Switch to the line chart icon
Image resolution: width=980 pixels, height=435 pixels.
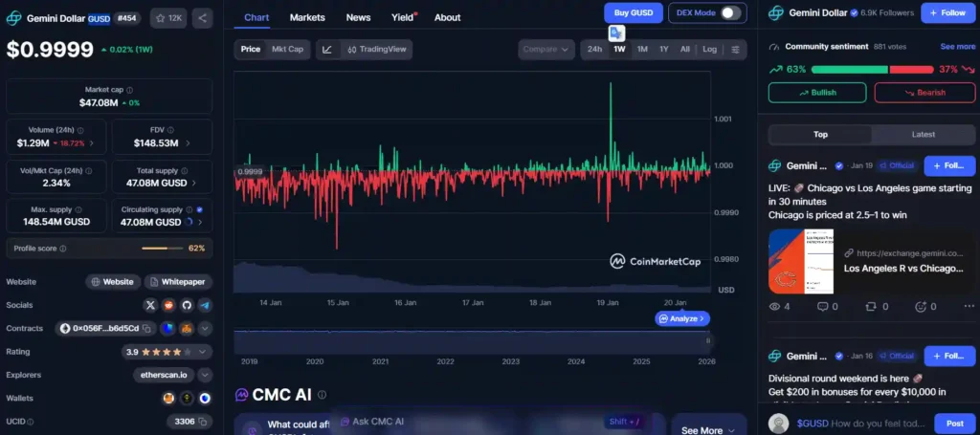point(327,50)
